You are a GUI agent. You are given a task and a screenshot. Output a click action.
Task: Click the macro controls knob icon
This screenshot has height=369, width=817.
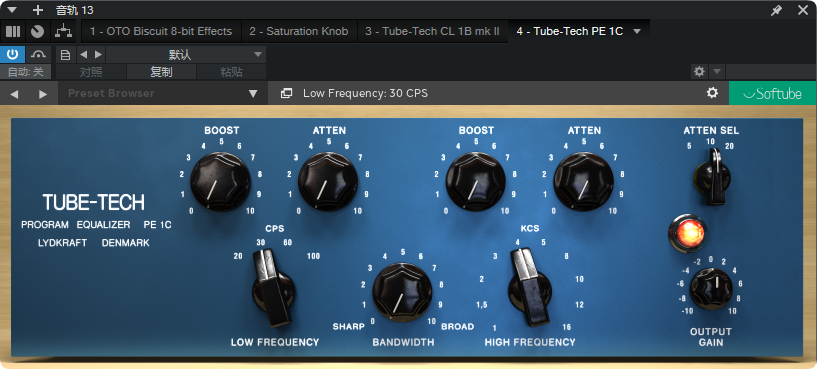tap(37, 31)
